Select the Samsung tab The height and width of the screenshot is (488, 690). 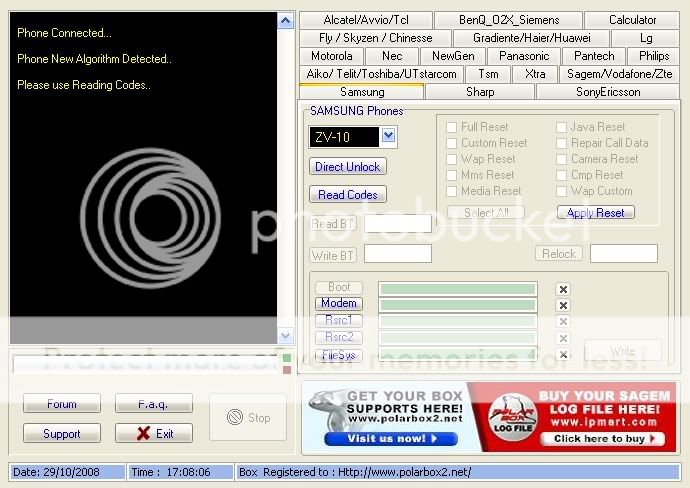362,92
